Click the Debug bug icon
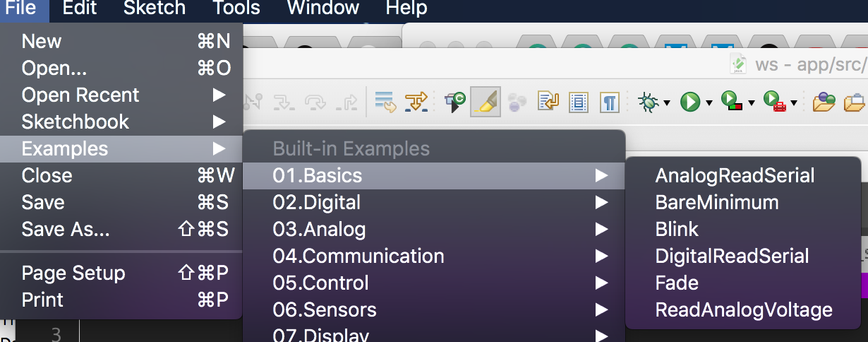The height and width of the screenshot is (342, 868). [646, 102]
